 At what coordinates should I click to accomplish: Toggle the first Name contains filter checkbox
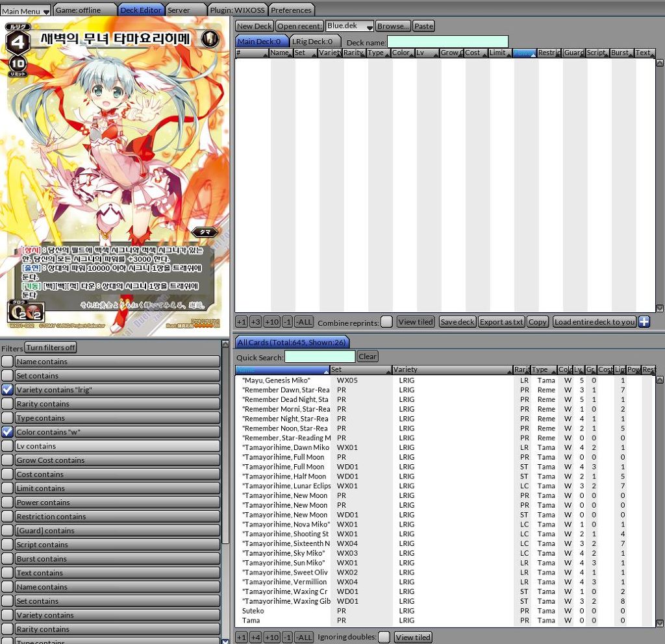click(7, 362)
